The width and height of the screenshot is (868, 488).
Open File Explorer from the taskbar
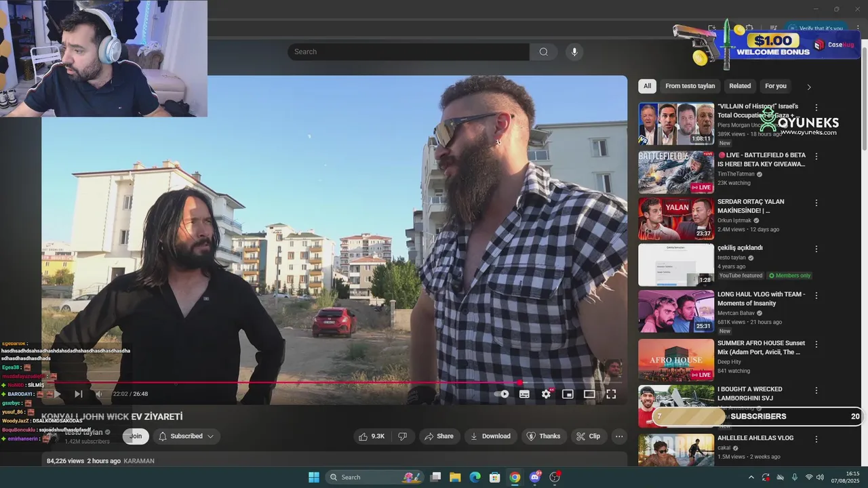tap(455, 477)
